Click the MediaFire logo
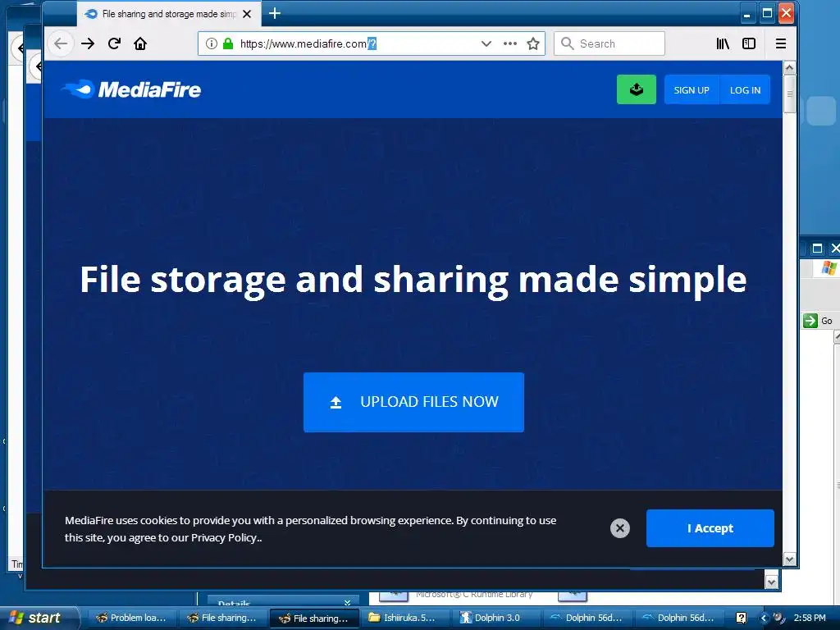This screenshot has height=630, width=840. (131, 89)
